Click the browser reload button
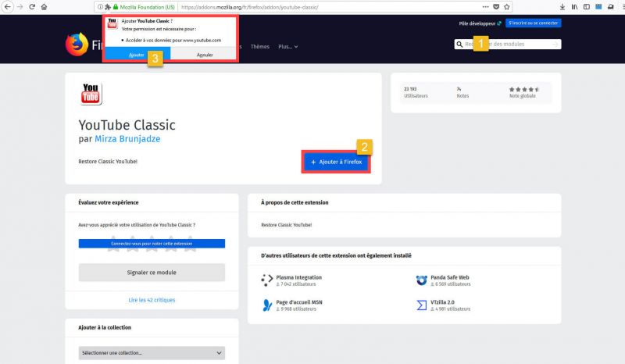Screen dimensions: 625x364 coord(30,6)
